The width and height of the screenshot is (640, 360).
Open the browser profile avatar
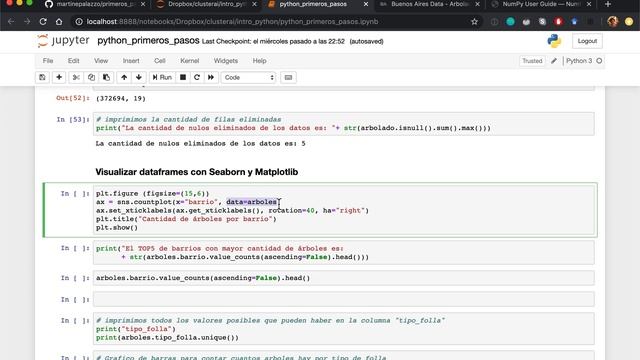pos(613,22)
